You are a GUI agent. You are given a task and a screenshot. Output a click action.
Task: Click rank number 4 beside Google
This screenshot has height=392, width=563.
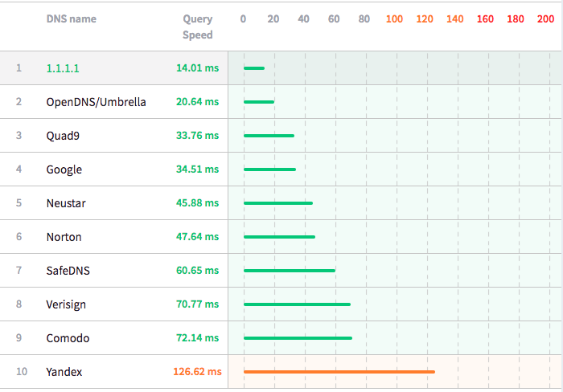tap(18, 169)
